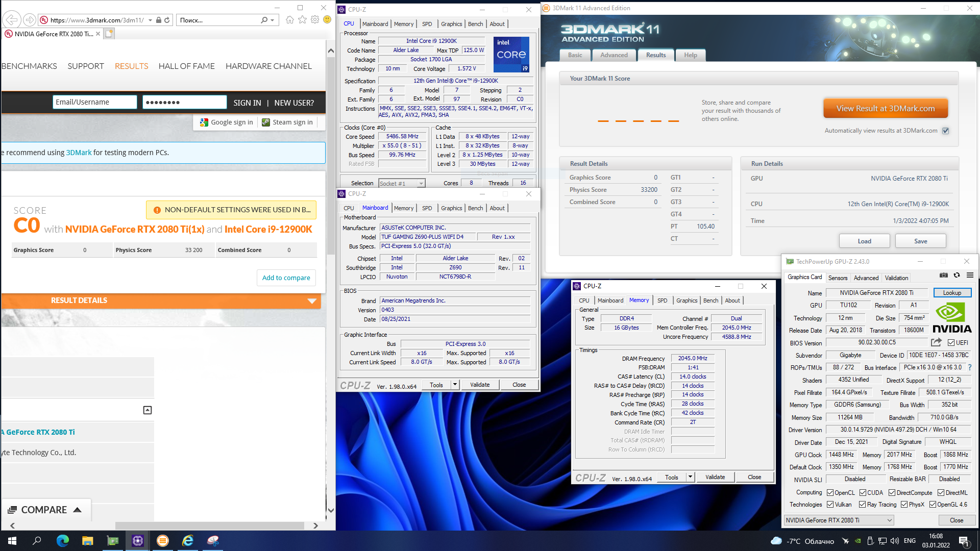
Task: Switch to the Basic tab in 3DMark 11
Action: [575, 55]
